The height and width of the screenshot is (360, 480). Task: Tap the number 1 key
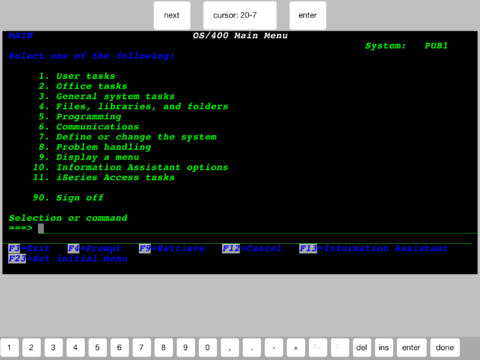[9, 348]
